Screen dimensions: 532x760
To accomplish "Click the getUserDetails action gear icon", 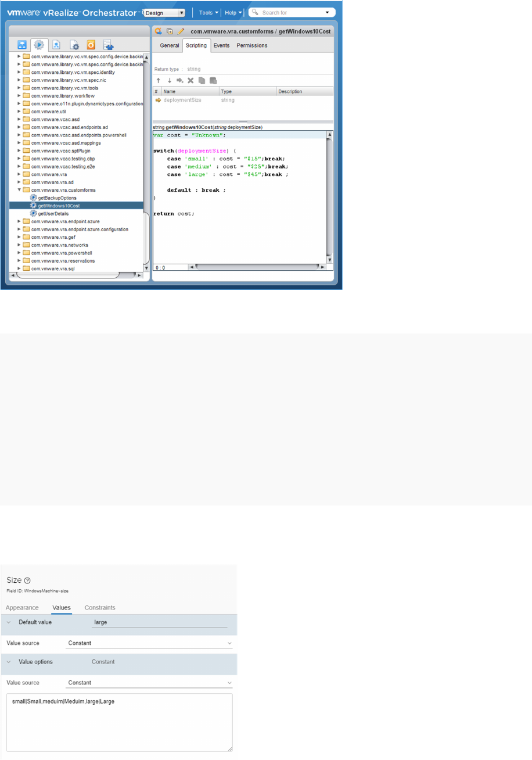I will click(x=33, y=213).
